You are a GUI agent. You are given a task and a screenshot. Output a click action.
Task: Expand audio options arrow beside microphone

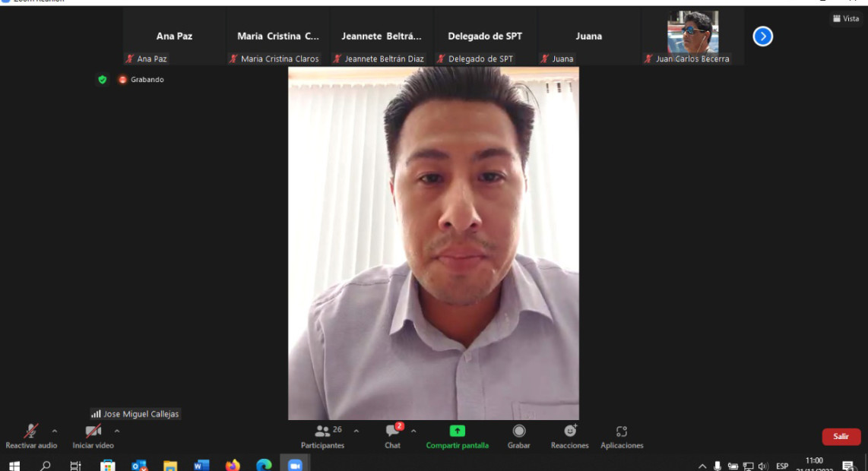pos(55,431)
